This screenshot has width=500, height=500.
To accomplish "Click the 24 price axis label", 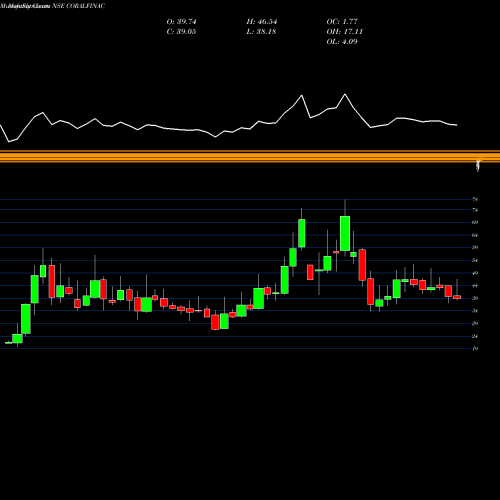I will [x=475, y=336].
